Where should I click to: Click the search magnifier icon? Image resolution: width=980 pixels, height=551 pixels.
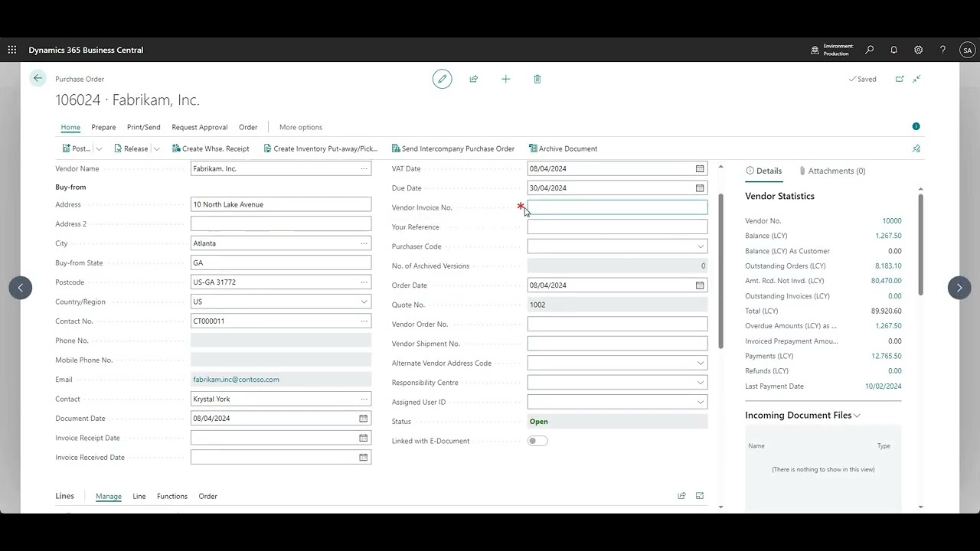click(x=870, y=50)
